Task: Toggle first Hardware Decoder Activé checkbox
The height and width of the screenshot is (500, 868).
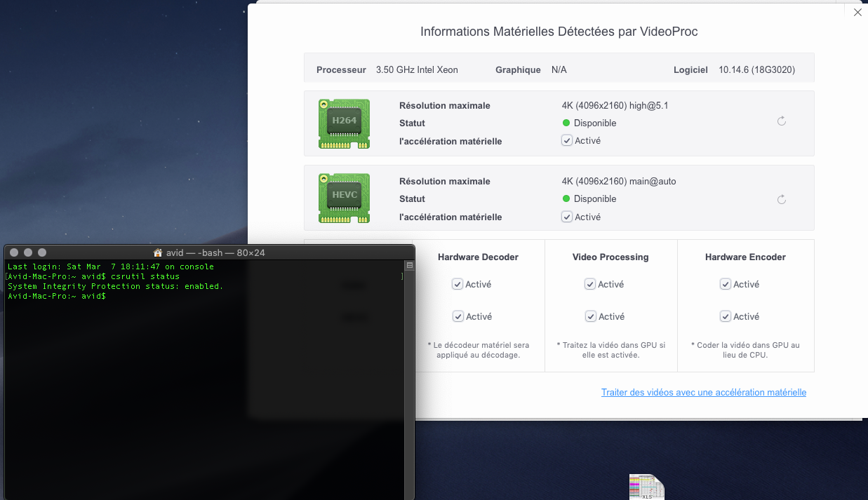Action: 458,284
